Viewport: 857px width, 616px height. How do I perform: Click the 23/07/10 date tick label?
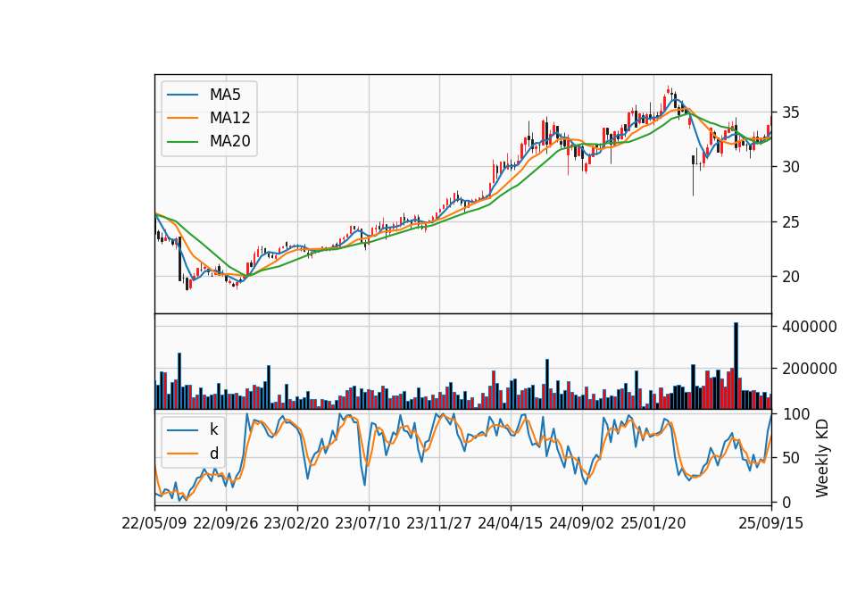tap(367, 523)
